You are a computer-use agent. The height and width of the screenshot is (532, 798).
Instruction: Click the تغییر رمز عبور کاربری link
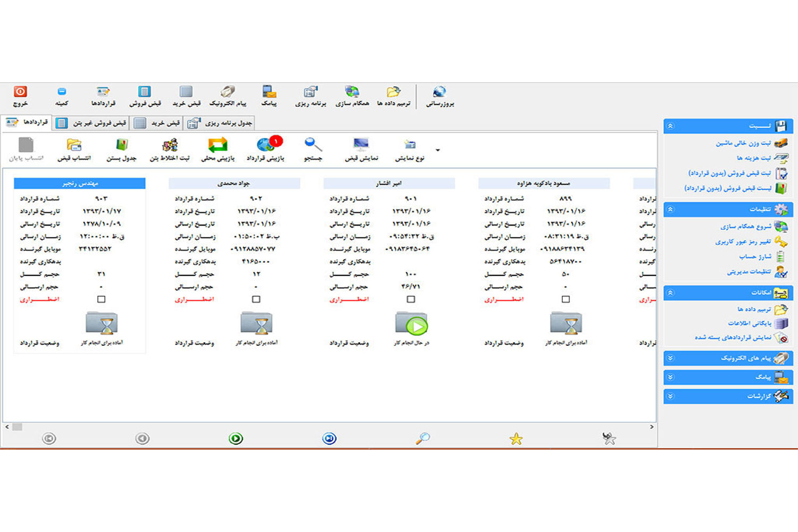[743, 242]
